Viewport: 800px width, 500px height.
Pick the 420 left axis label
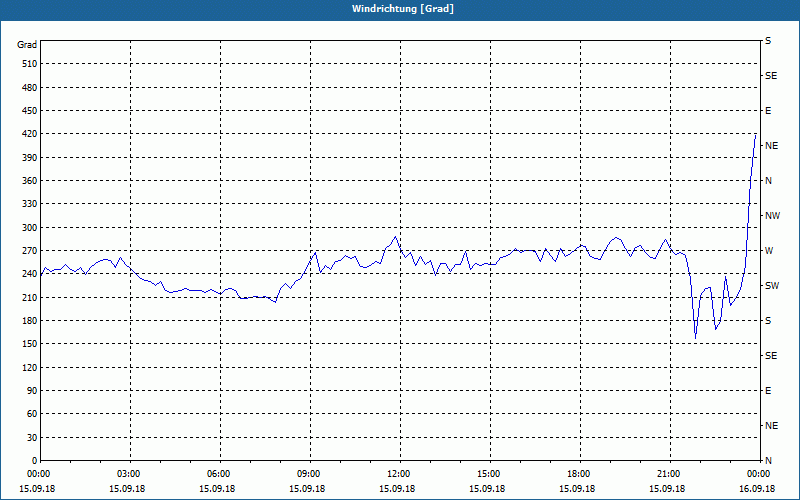pos(30,134)
